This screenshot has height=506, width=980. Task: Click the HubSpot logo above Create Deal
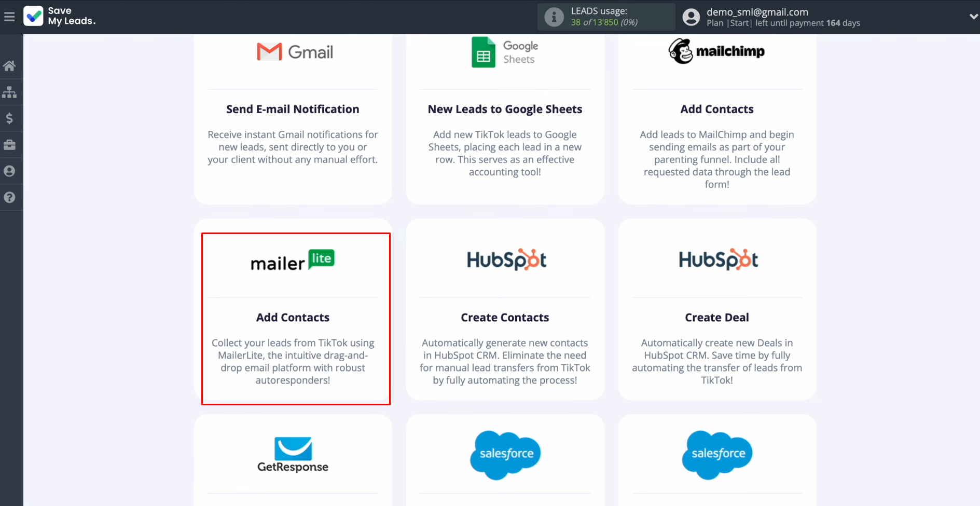point(718,259)
